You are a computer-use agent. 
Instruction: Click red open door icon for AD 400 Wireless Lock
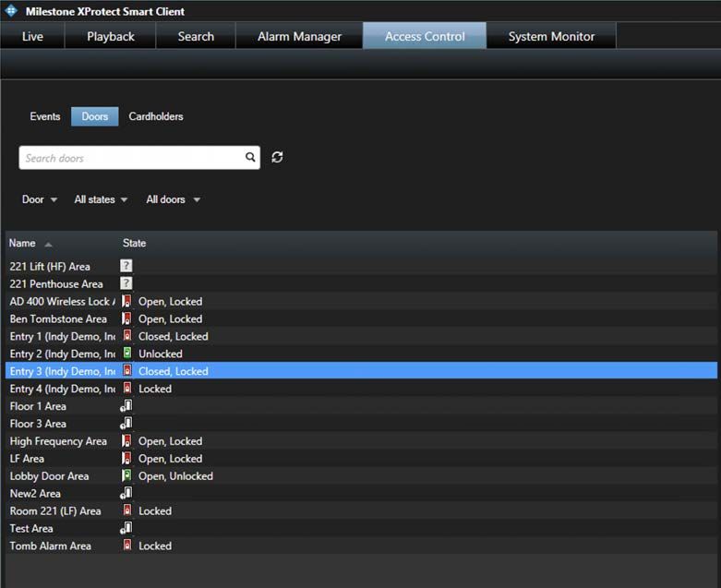pyautogui.click(x=126, y=301)
